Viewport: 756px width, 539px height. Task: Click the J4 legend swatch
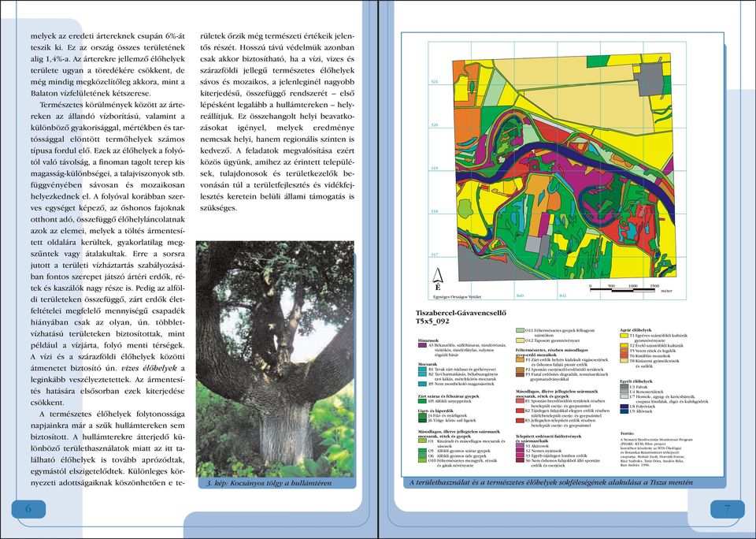click(422, 415)
